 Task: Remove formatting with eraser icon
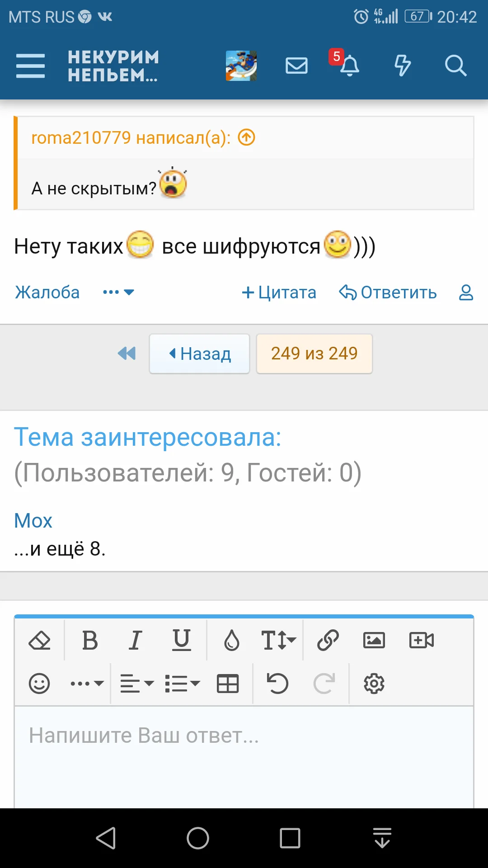40,640
